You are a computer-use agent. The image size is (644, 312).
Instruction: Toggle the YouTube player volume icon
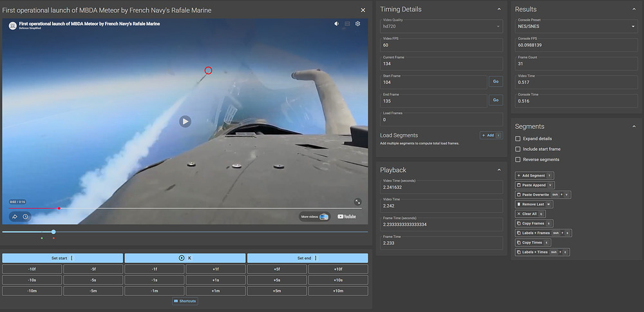pyautogui.click(x=336, y=24)
